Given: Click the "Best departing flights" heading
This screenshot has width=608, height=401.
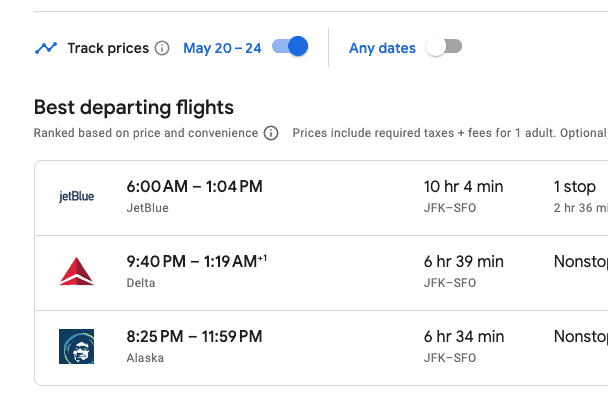Looking at the screenshot, I should point(133,107).
